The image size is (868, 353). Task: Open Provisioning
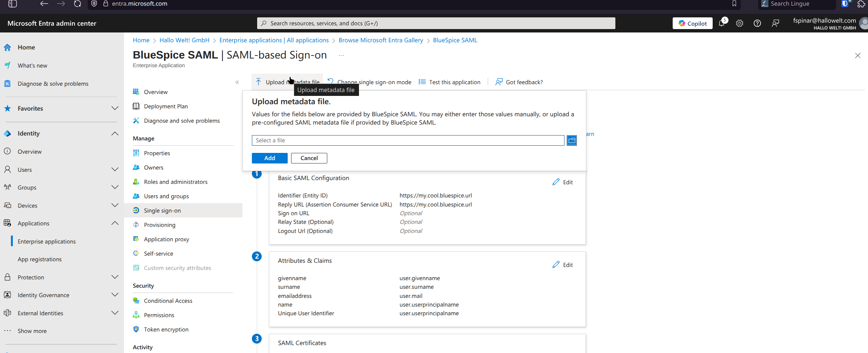click(x=159, y=225)
